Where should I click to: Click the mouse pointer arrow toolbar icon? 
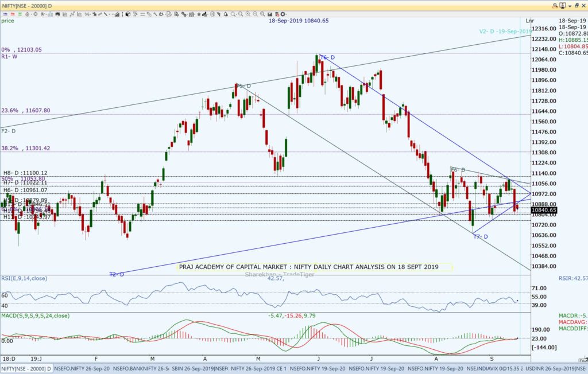pos(219,14)
